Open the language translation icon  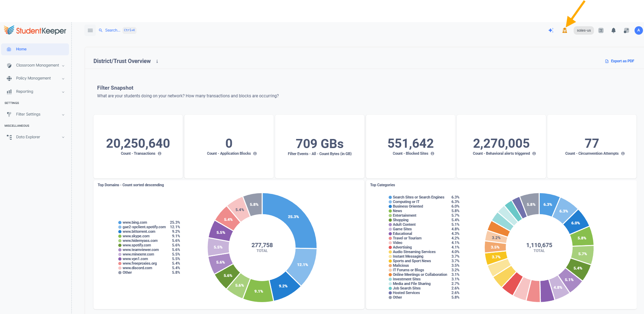[x=601, y=30]
